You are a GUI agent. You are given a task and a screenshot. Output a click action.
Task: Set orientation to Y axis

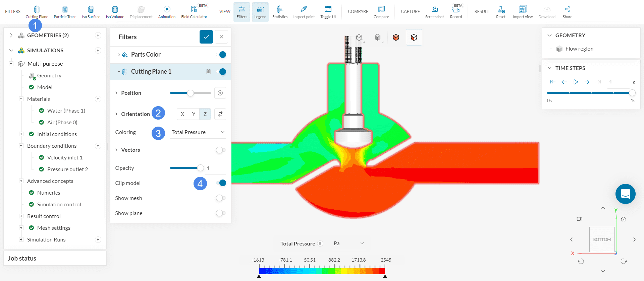(194, 114)
